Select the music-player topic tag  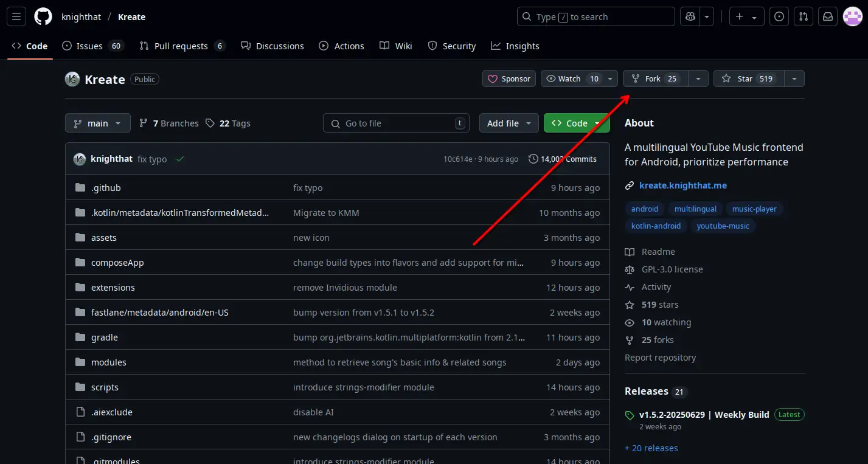pyautogui.click(x=754, y=209)
